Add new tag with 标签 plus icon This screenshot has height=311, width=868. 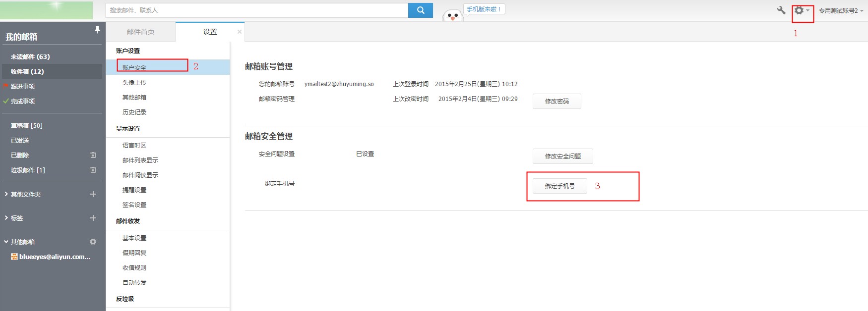[x=93, y=218]
